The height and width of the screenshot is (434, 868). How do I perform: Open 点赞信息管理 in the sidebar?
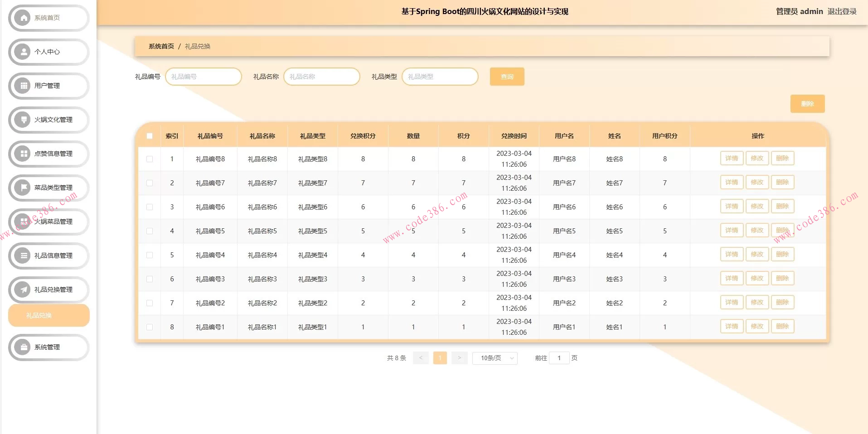[x=53, y=154]
